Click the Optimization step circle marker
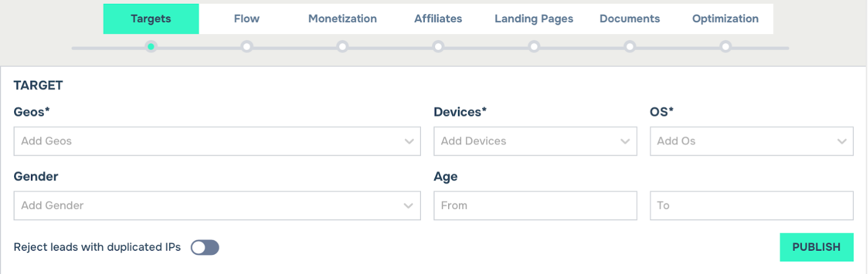The width and height of the screenshot is (868, 274). click(725, 47)
